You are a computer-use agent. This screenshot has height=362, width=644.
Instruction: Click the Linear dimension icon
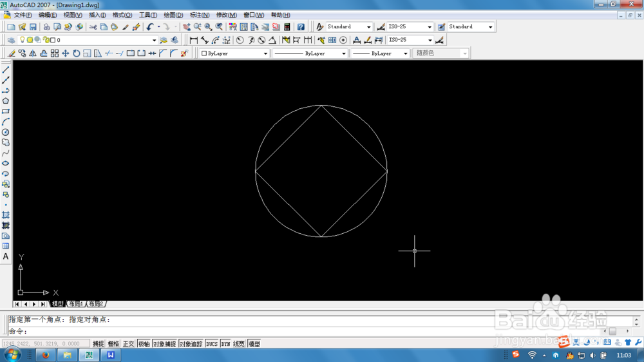[193, 40]
